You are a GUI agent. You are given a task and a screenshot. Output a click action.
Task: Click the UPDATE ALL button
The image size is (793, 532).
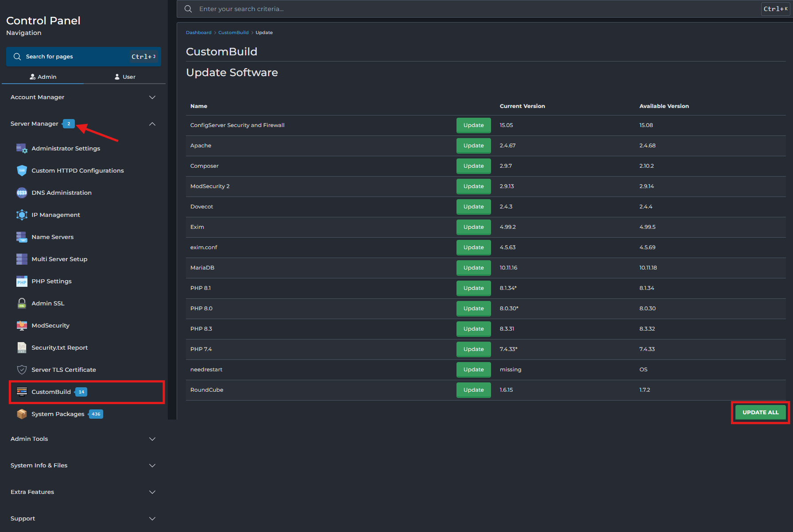[x=760, y=412]
